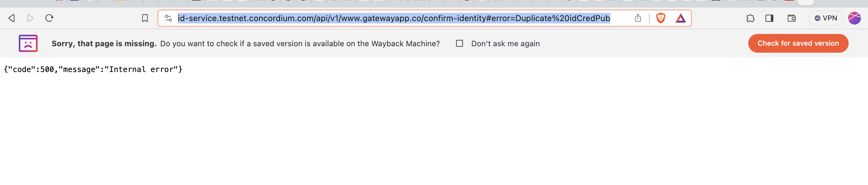Screen dimensions: 868x185
Task: Open Brave Shields lion icon
Action: 661,18
